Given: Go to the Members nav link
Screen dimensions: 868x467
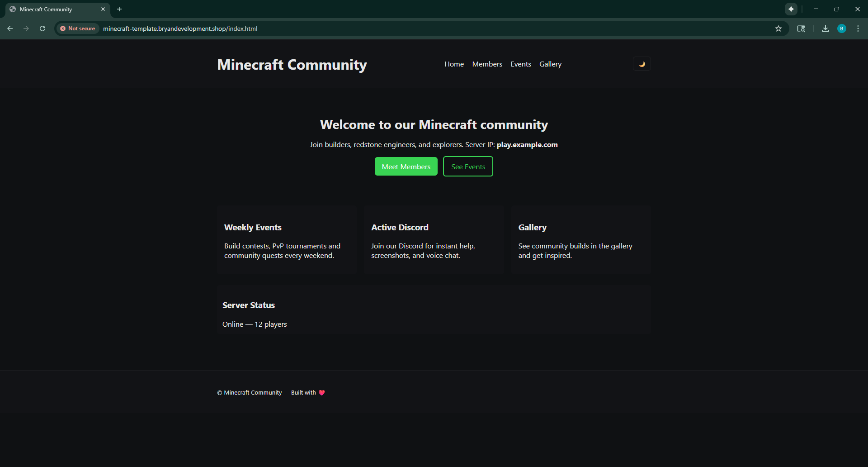Looking at the screenshot, I should tap(487, 64).
